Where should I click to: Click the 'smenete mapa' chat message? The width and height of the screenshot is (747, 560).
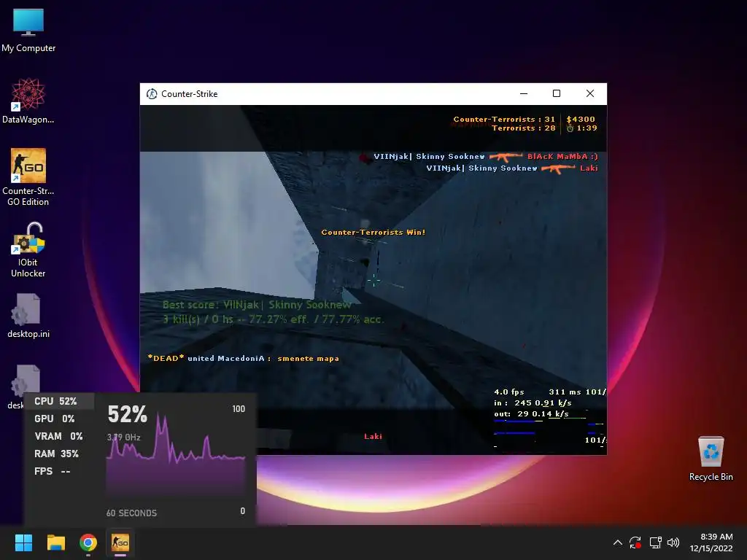pyautogui.click(x=309, y=359)
